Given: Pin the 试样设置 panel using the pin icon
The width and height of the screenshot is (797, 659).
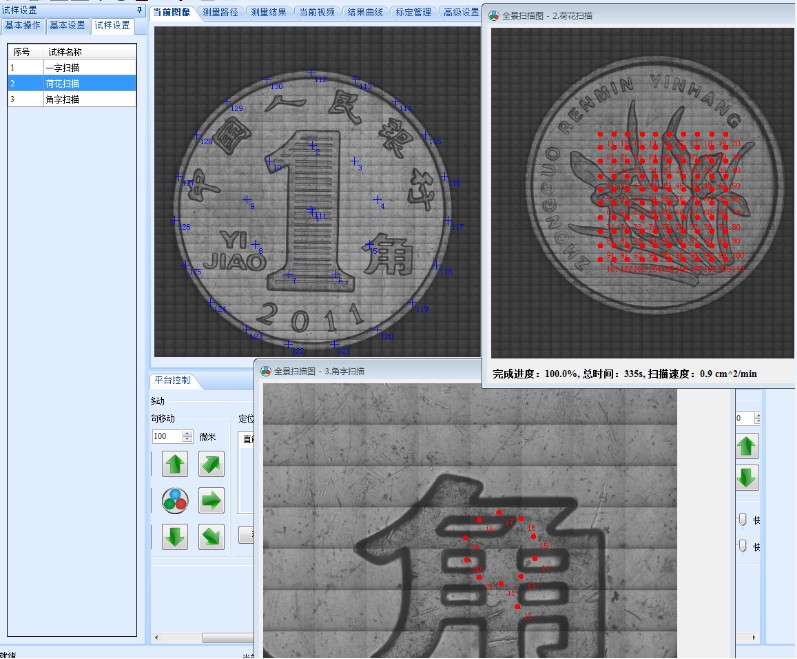Looking at the screenshot, I should pos(139,10).
